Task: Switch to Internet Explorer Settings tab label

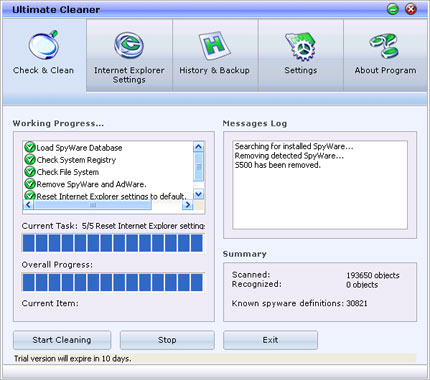Action: click(x=129, y=75)
